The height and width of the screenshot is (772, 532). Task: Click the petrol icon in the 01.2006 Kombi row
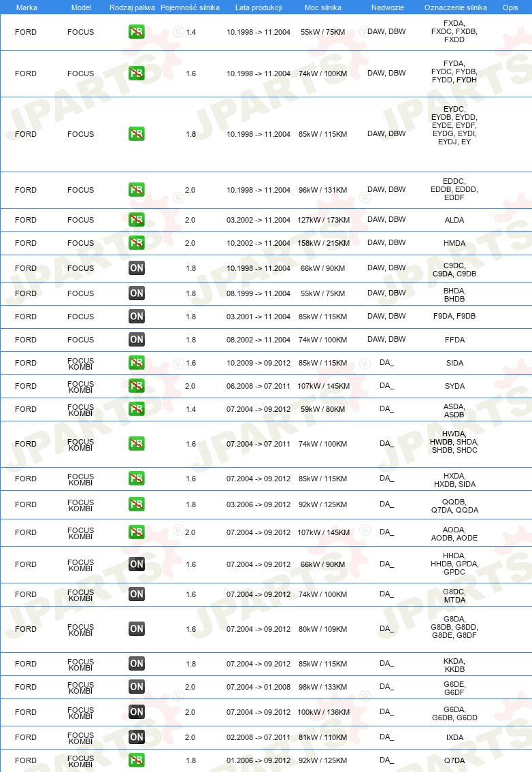coord(136,760)
